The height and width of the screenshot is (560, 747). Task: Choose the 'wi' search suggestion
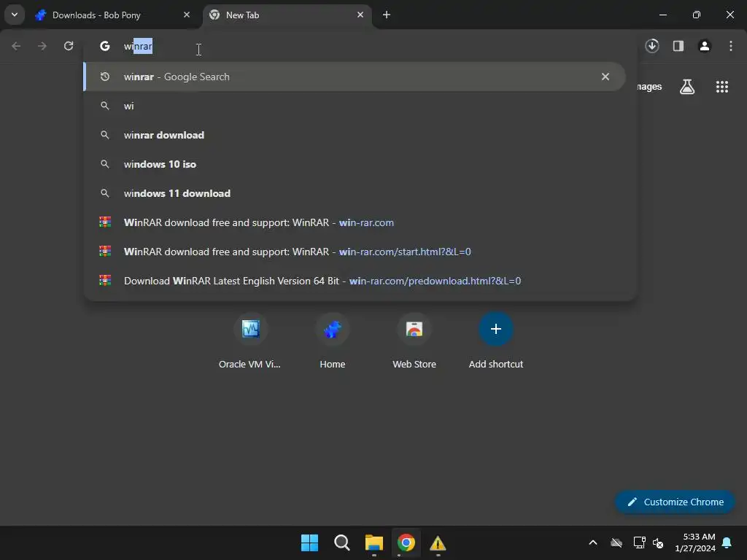pyautogui.click(x=355, y=106)
